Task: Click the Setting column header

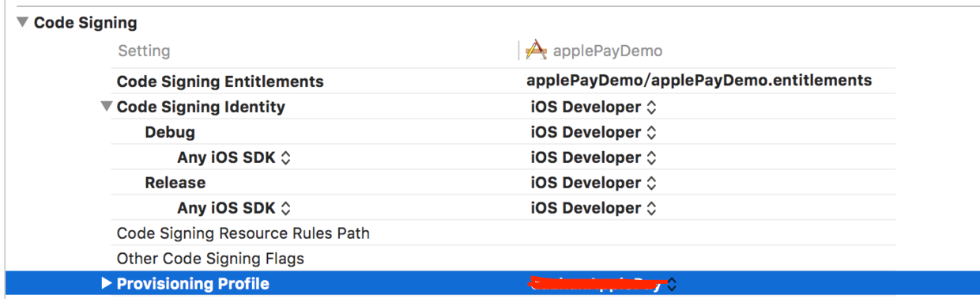Action: [x=144, y=51]
